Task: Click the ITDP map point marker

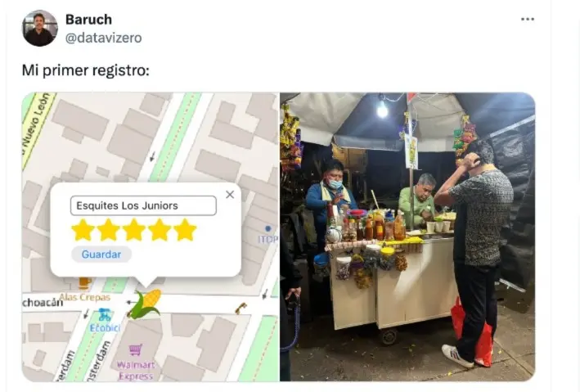Action: tap(268, 229)
